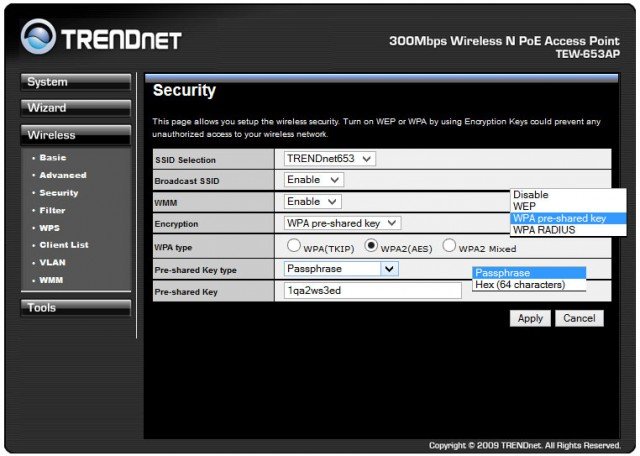Choose the WPA2 Mixed radio option

coord(450,245)
